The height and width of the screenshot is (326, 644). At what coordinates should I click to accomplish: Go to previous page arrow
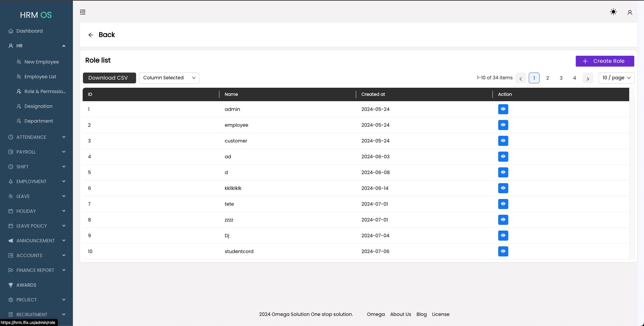[521, 78]
